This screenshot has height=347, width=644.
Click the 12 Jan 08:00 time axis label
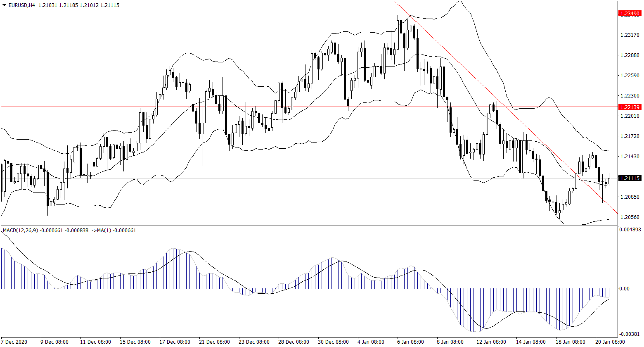(490, 342)
